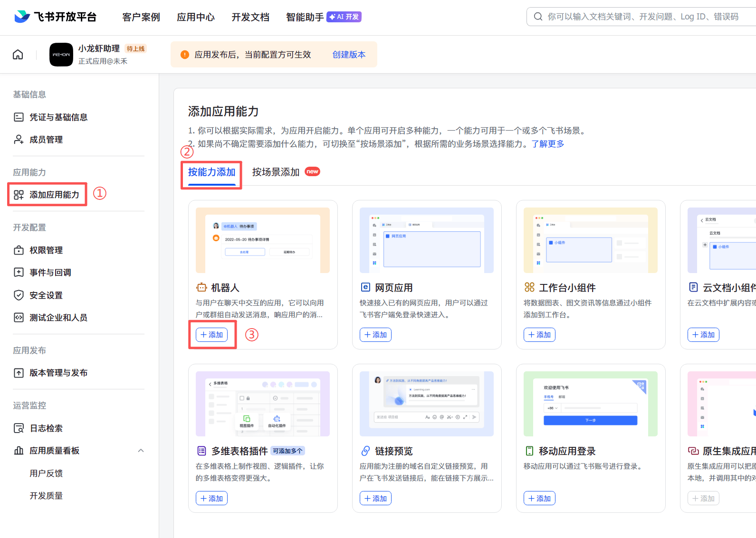Click the orange warning icon in banner
This screenshot has width=756, height=538.
[x=185, y=55]
